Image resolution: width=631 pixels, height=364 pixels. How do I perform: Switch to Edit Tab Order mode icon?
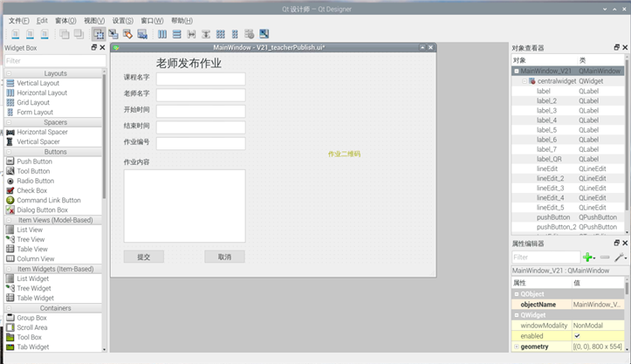coord(142,34)
